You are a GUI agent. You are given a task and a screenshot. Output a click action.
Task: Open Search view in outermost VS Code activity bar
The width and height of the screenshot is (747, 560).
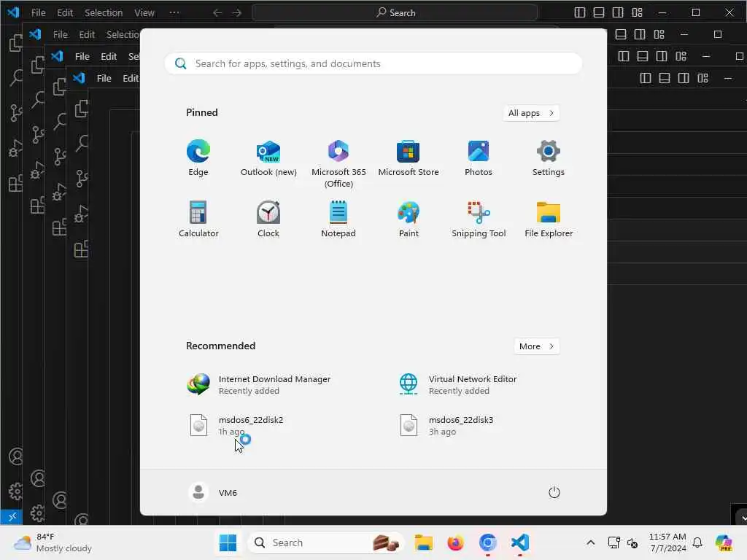pyautogui.click(x=15, y=77)
